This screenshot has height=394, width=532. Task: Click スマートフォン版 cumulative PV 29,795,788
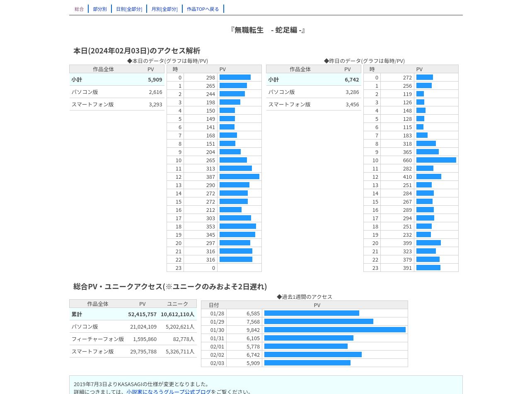(x=143, y=351)
